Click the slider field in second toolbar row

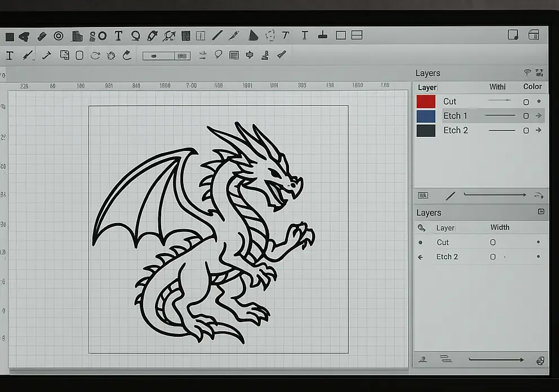[x=159, y=56]
